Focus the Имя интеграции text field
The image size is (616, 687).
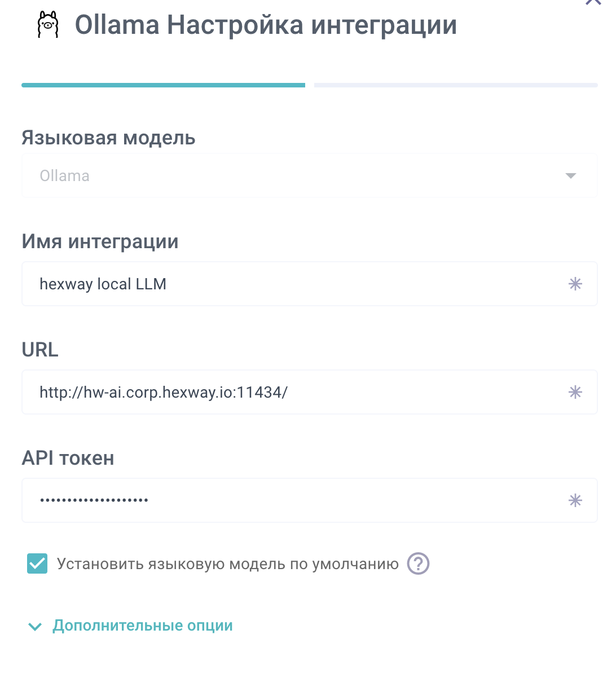[293, 284]
